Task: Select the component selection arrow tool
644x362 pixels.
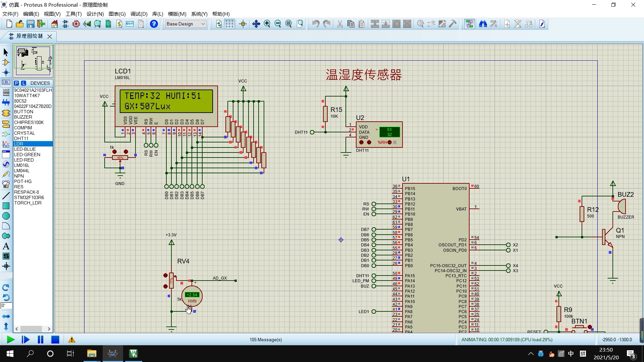Action: (x=6, y=53)
